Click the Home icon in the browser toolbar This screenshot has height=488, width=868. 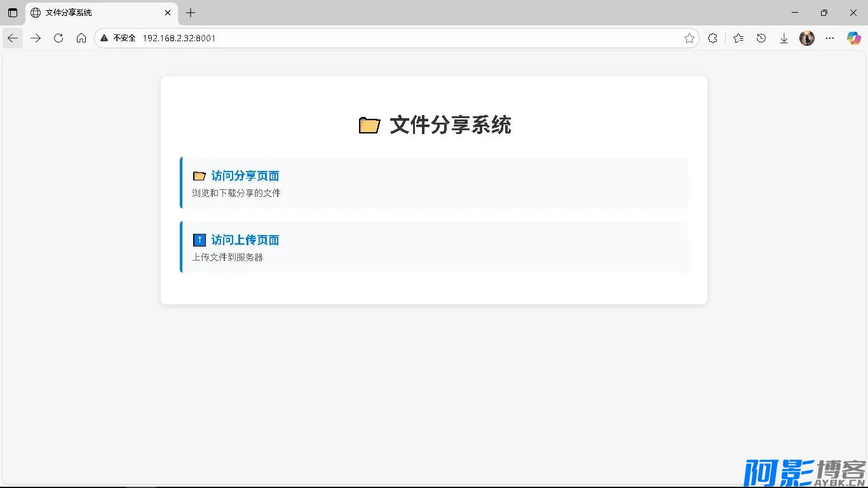tap(81, 38)
